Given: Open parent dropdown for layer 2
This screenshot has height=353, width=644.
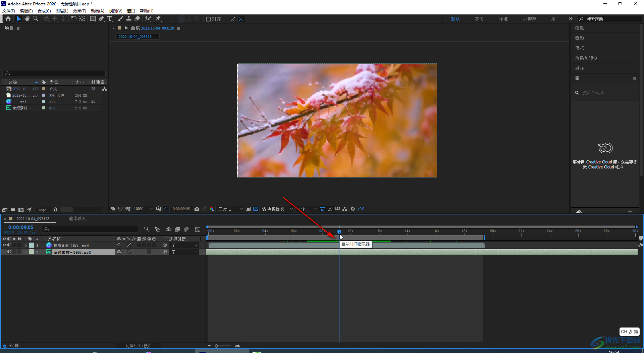Looking at the screenshot, I should pyautogui.click(x=184, y=252).
